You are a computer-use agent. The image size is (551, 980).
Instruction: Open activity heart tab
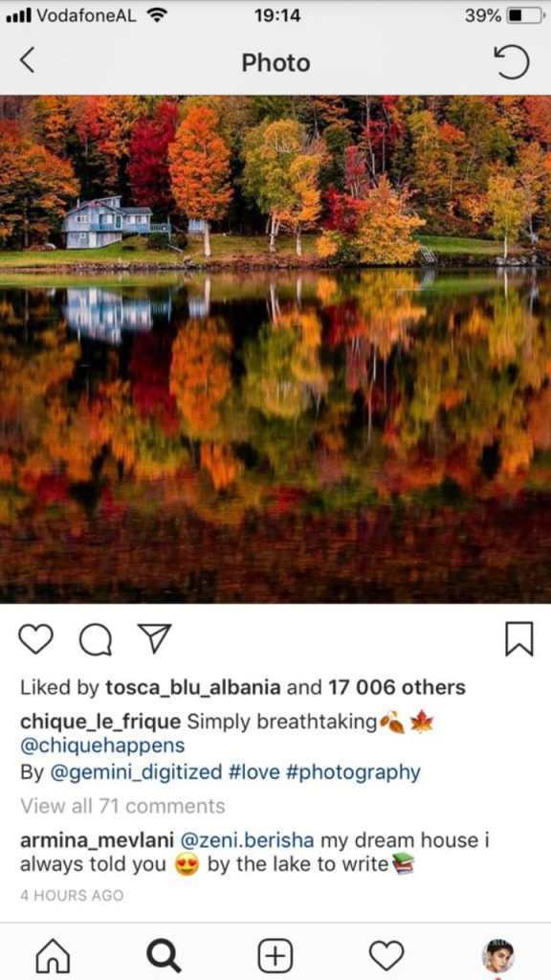pos(386,956)
